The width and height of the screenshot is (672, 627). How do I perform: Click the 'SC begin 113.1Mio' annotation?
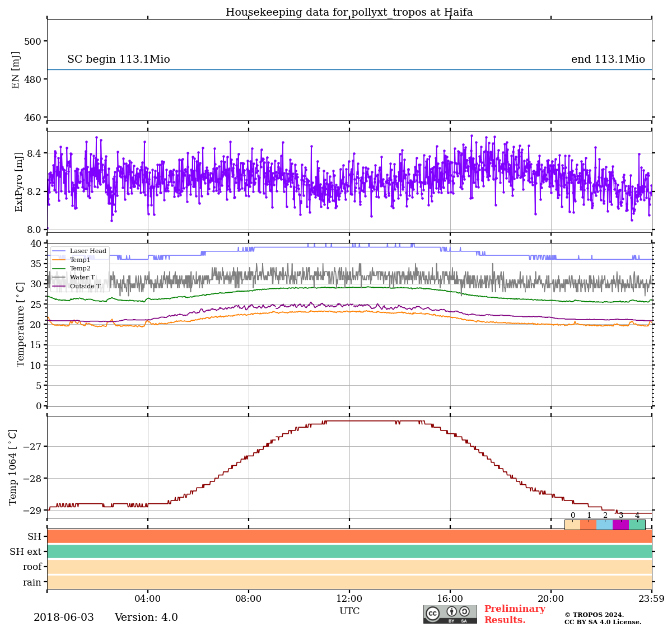[x=119, y=59]
